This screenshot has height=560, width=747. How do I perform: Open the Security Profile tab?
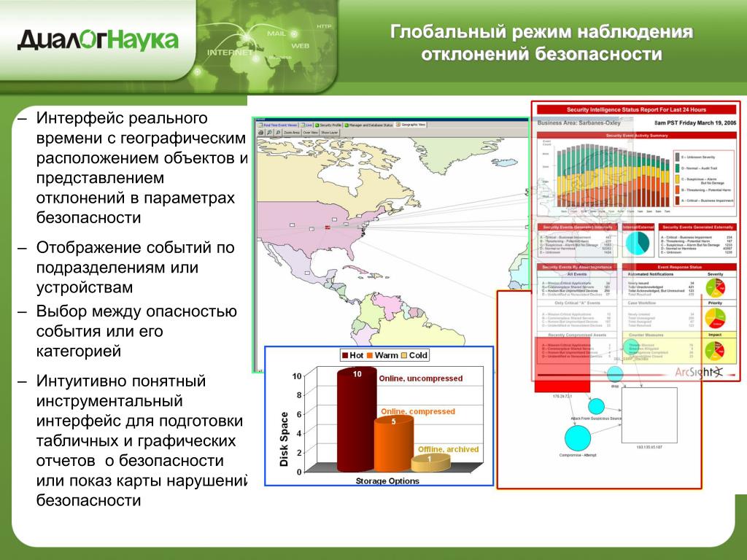(x=329, y=125)
